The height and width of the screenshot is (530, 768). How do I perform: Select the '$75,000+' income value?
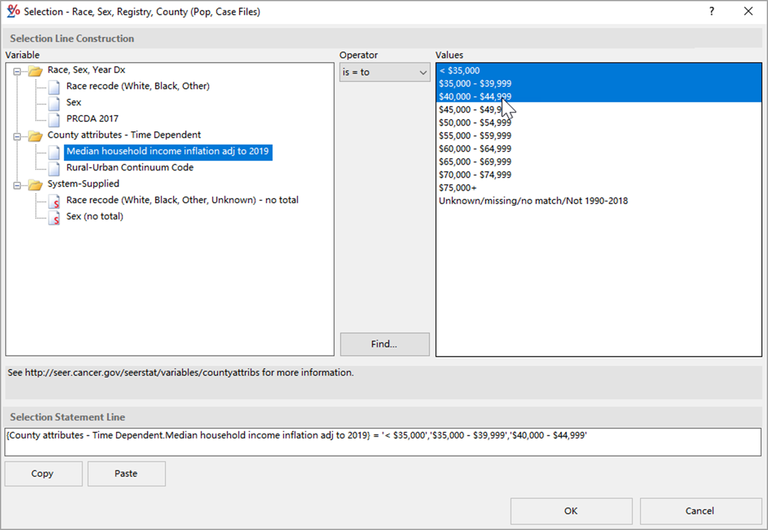[458, 187]
